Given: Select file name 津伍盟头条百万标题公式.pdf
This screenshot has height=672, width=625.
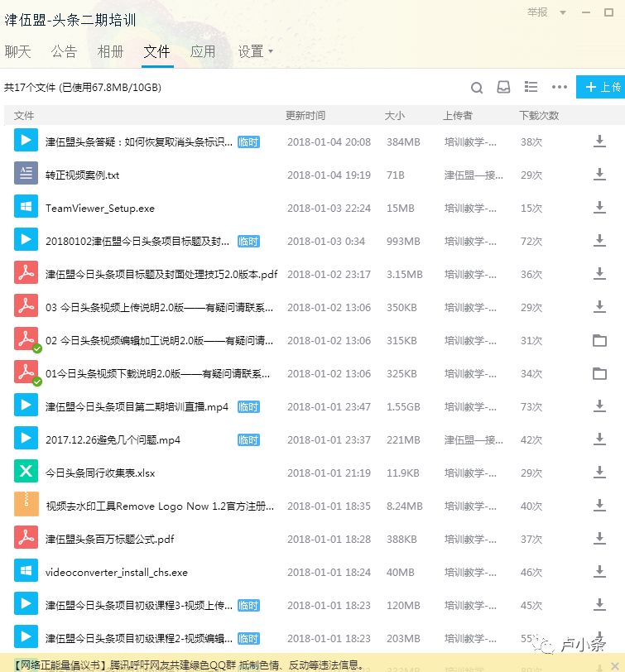Looking at the screenshot, I should tap(110, 539).
